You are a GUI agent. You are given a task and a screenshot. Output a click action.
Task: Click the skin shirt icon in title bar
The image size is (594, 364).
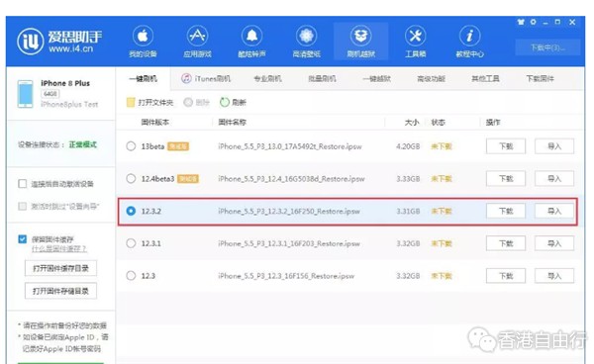tap(521, 23)
